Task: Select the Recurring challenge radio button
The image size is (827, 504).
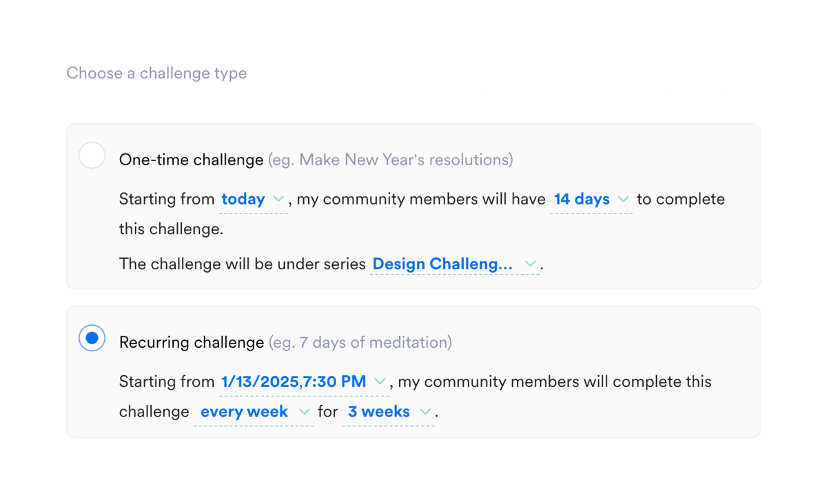Action: 92,338
